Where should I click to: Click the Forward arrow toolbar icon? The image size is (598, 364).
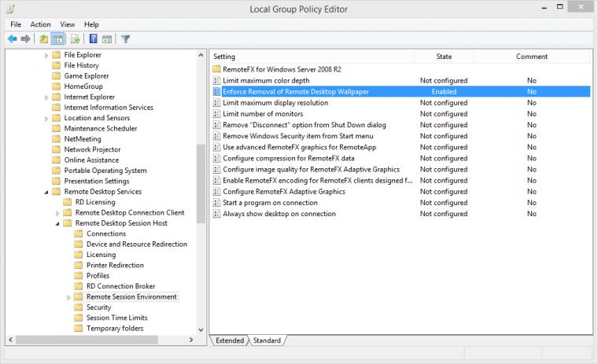pos(25,39)
